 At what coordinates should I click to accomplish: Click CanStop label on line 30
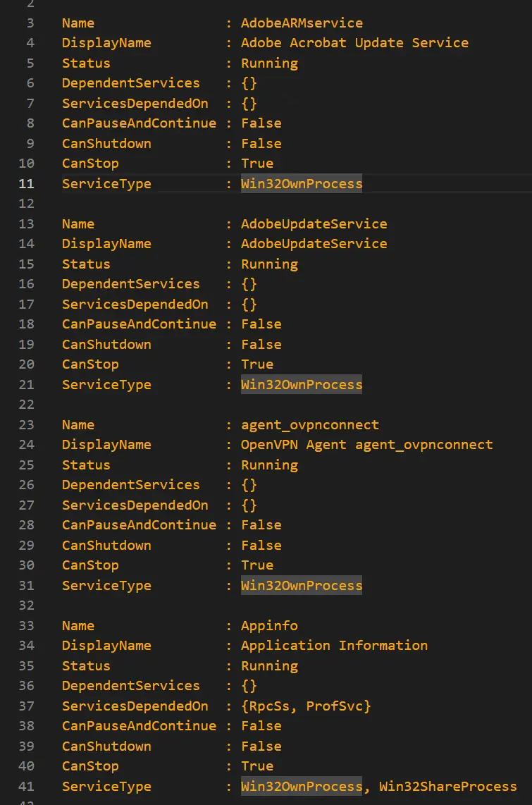(90, 566)
